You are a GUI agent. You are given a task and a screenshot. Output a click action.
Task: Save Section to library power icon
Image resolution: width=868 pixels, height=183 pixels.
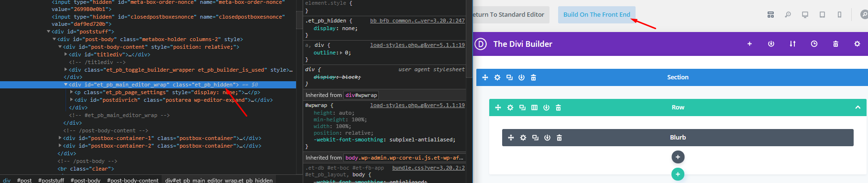click(x=521, y=77)
